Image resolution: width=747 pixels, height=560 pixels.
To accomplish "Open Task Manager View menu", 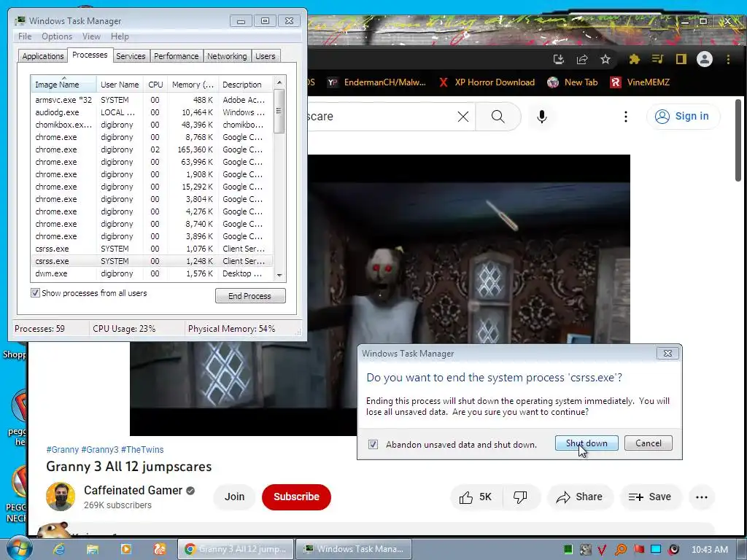I will (91, 36).
